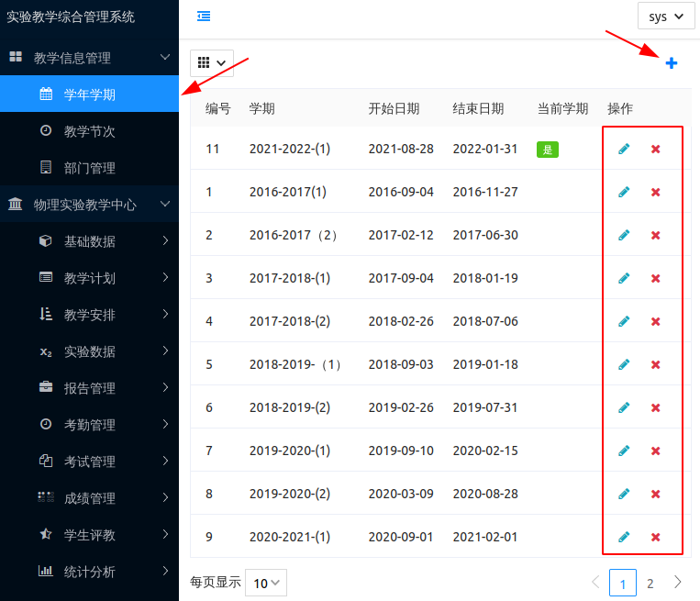Delete the 2016-2017(1) semester row
The image size is (700, 601).
click(x=656, y=192)
